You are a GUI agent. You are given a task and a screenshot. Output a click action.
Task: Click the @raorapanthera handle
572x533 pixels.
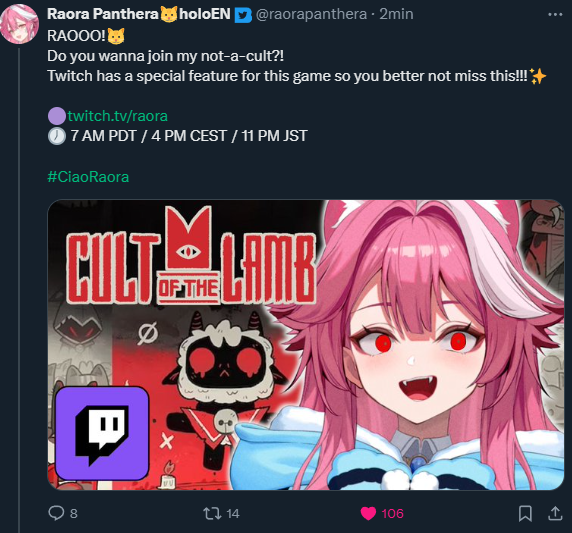point(311,14)
